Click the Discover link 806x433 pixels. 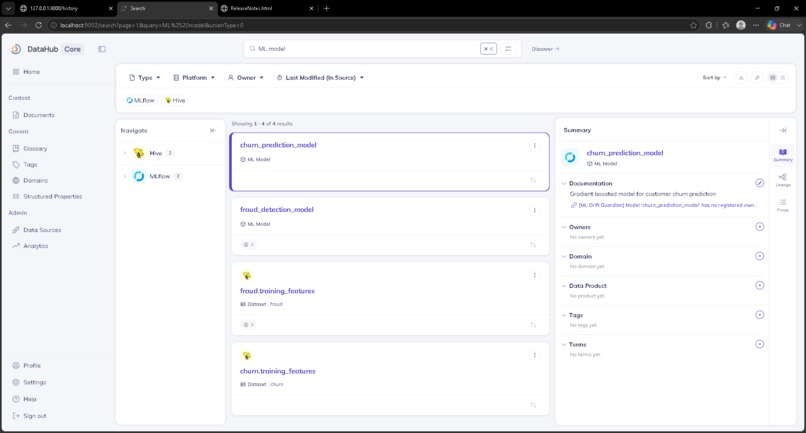pos(545,49)
